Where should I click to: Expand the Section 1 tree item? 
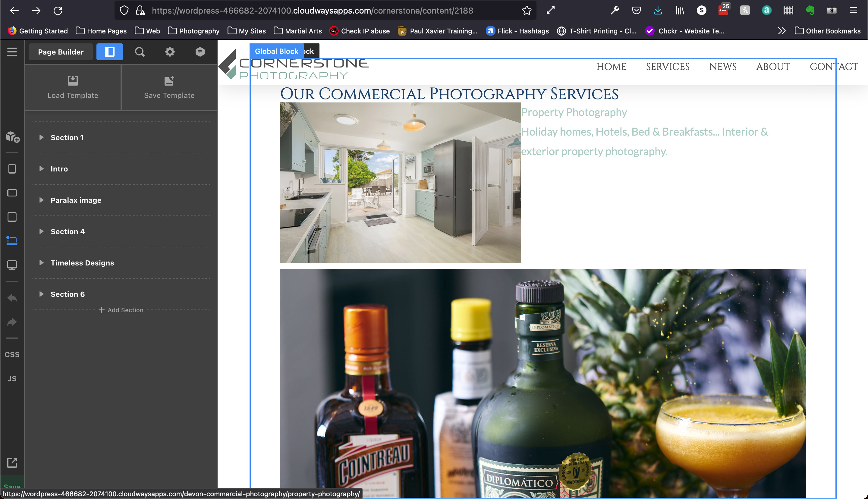click(41, 137)
